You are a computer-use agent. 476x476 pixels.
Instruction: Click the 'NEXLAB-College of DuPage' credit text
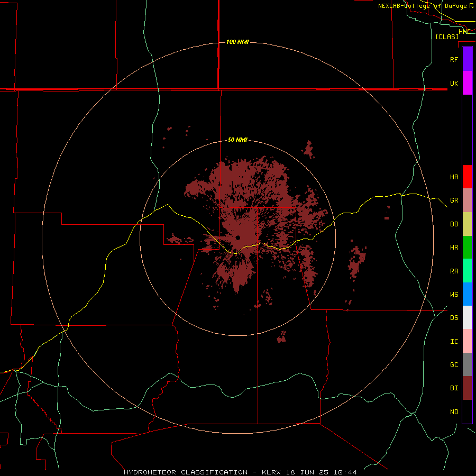(x=422, y=6)
